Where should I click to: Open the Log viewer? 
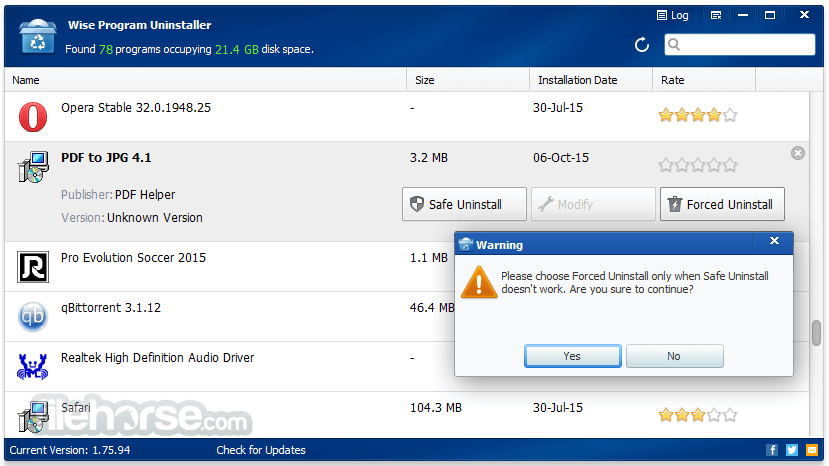pos(673,15)
